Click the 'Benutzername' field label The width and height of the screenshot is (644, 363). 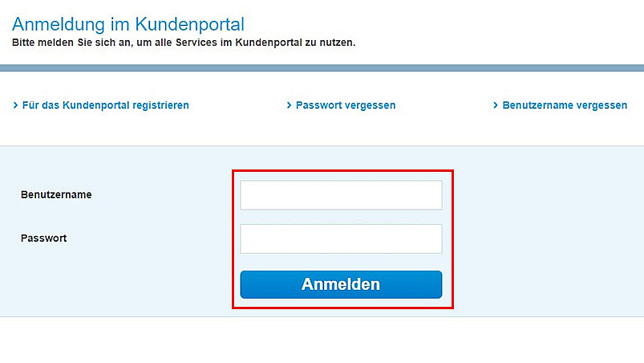[x=55, y=194]
